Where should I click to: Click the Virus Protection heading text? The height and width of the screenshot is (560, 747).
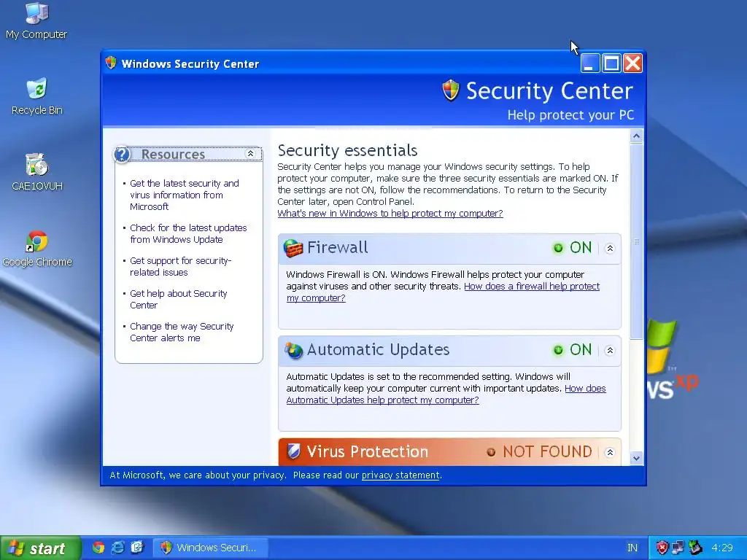[x=368, y=451]
